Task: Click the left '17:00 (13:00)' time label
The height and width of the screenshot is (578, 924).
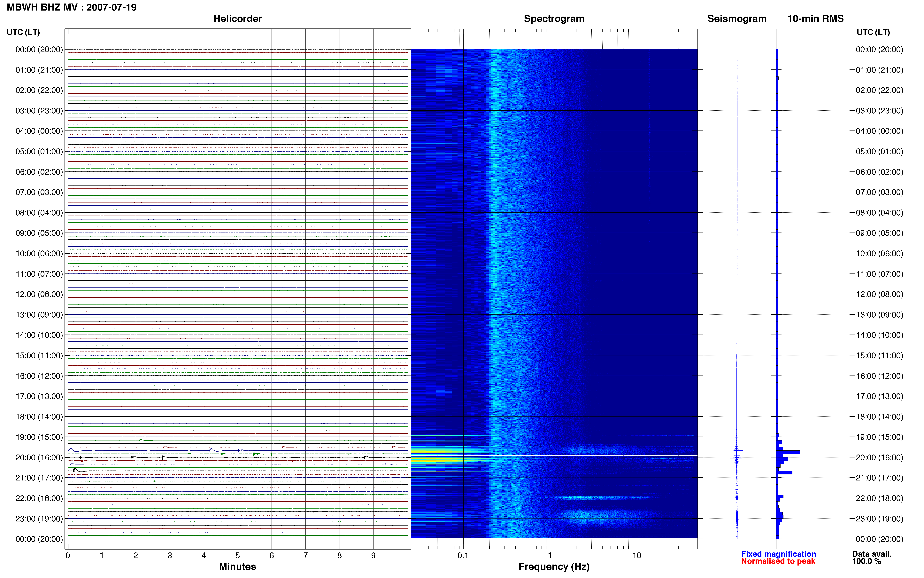Action: coord(39,396)
